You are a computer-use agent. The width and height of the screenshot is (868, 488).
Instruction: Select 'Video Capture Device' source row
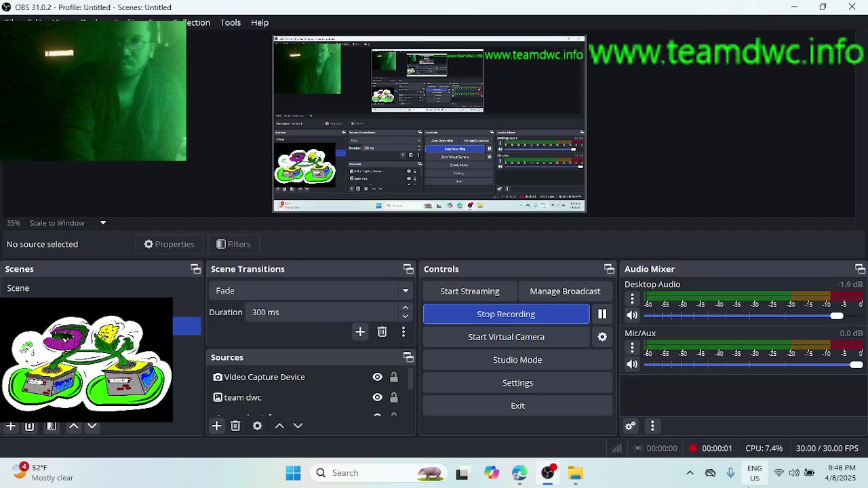click(x=307, y=377)
